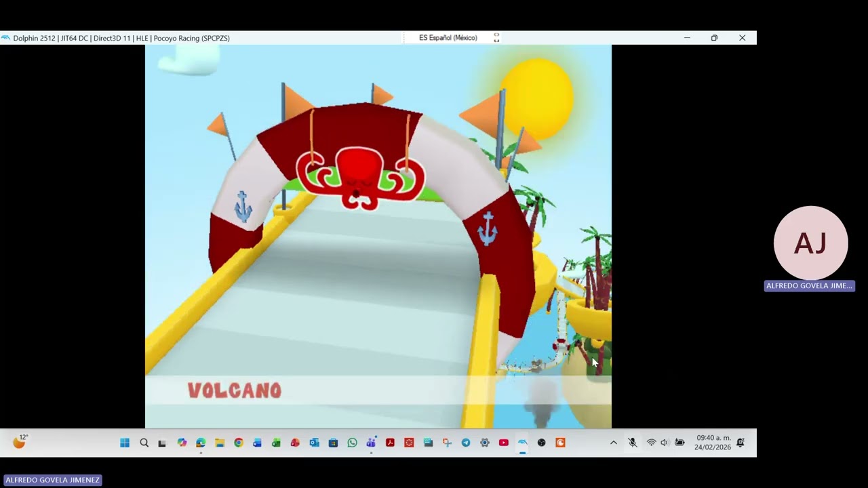Viewport: 868px width, 488px height.
Task: Open WhatsApp from the taskbar
Action: [x=352, y=443]
